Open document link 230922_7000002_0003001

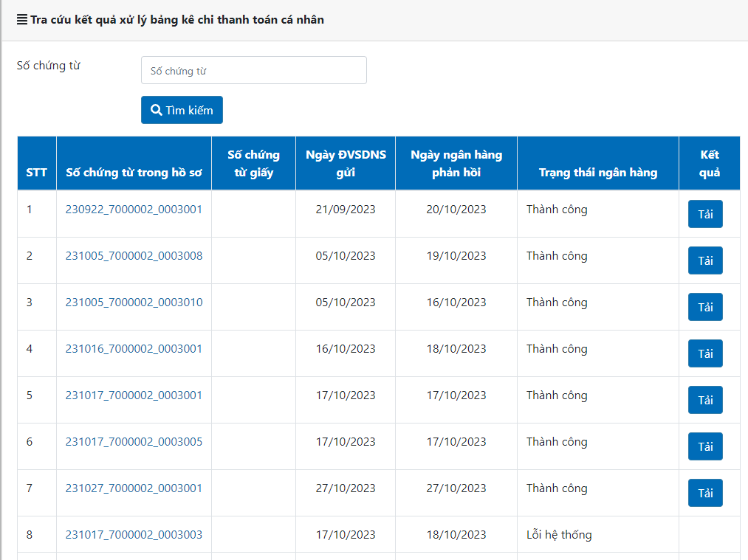tap(134, 210)
